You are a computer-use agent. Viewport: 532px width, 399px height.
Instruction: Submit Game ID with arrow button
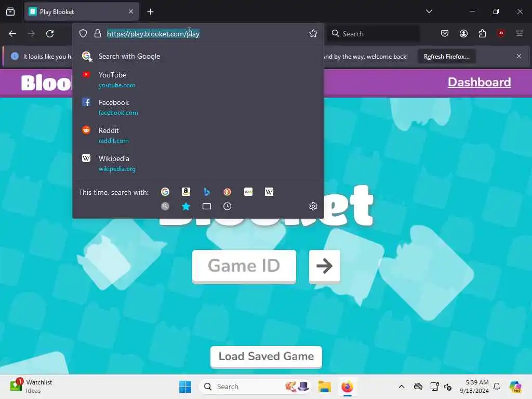coord(325,266)
